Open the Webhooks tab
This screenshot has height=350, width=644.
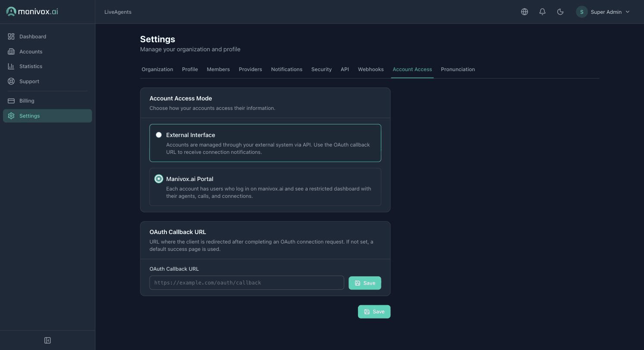coord(371,69)
